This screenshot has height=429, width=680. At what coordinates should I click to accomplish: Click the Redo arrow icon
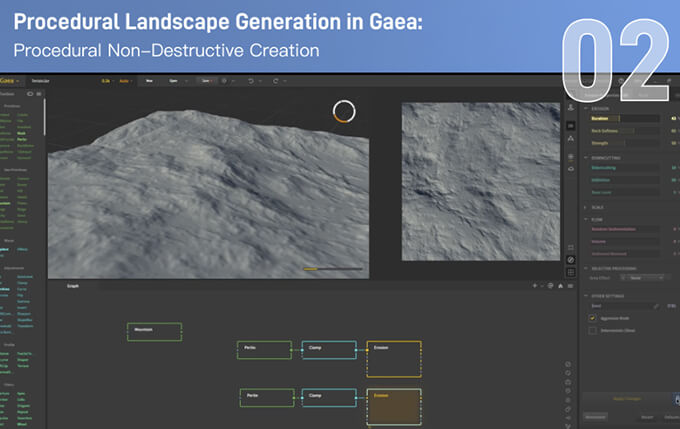[275, 81]
